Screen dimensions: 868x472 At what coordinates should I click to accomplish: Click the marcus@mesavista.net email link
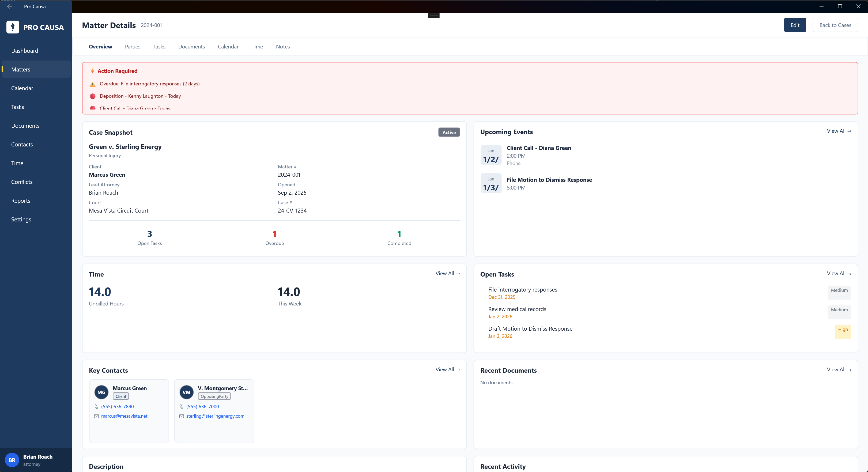(x=124, y=416)
